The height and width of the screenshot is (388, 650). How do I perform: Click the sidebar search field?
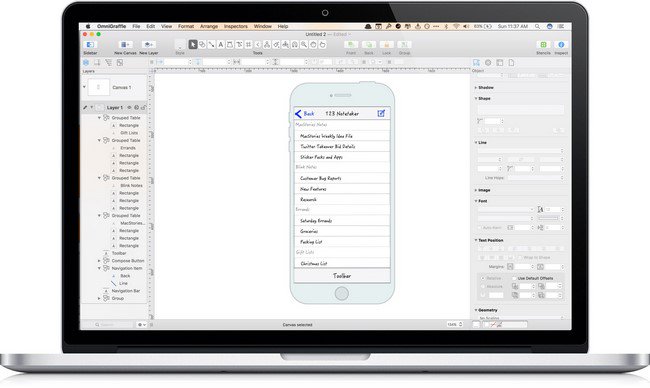[113, 325]
